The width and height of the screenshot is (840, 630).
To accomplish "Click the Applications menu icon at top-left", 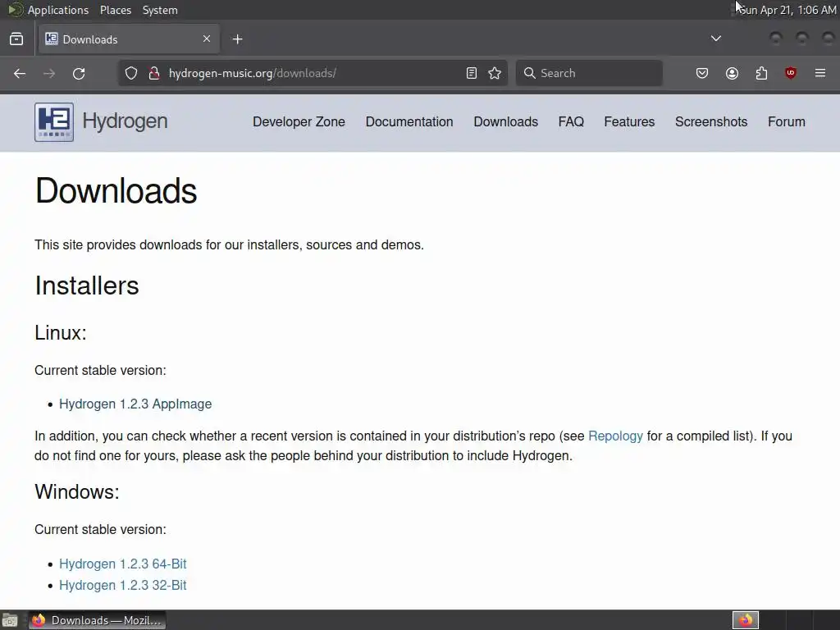I will coord(16,10).
